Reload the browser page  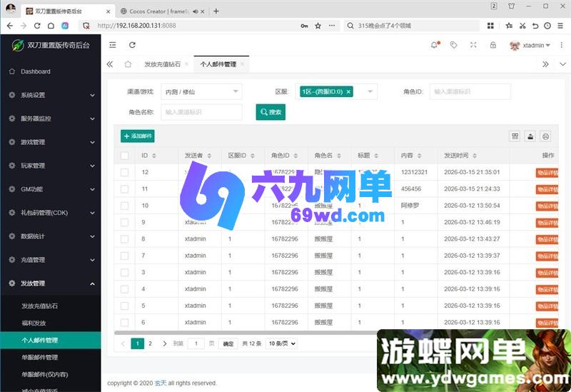(x=37, y=26)
